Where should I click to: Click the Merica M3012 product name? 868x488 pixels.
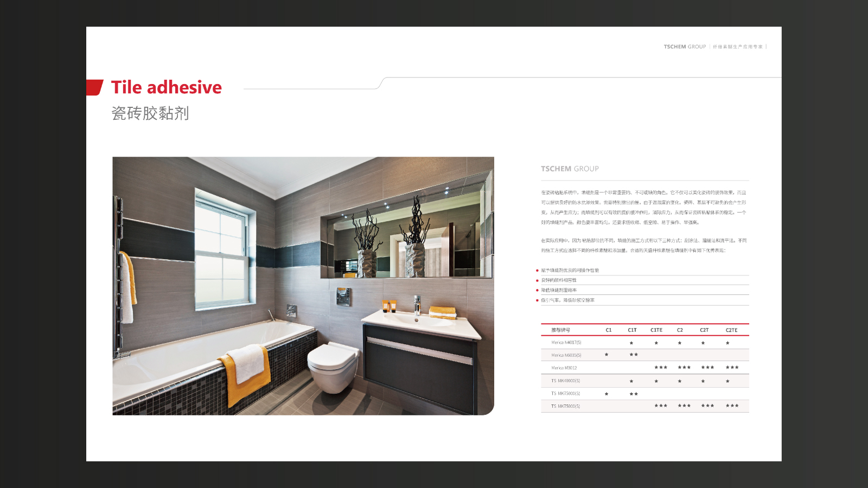(564, 368)
